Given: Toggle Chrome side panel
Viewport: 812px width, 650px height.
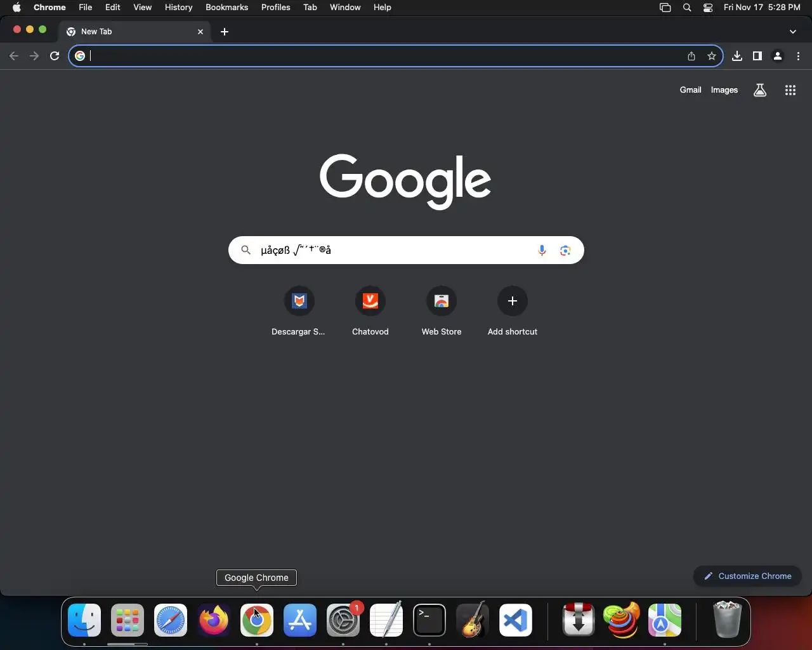Looking at the screenshot, I should [757, 56].
